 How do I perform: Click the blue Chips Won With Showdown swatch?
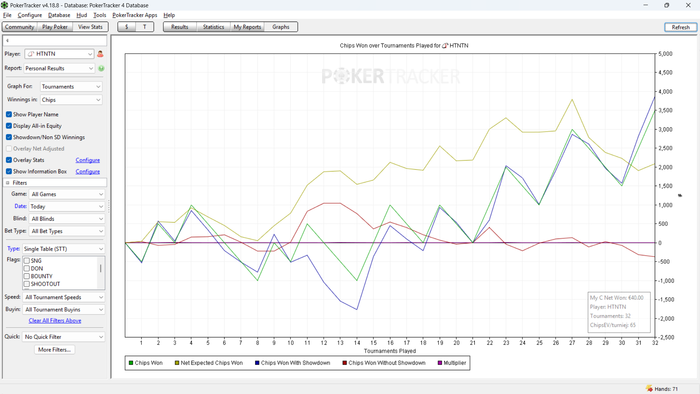point(257,363)
